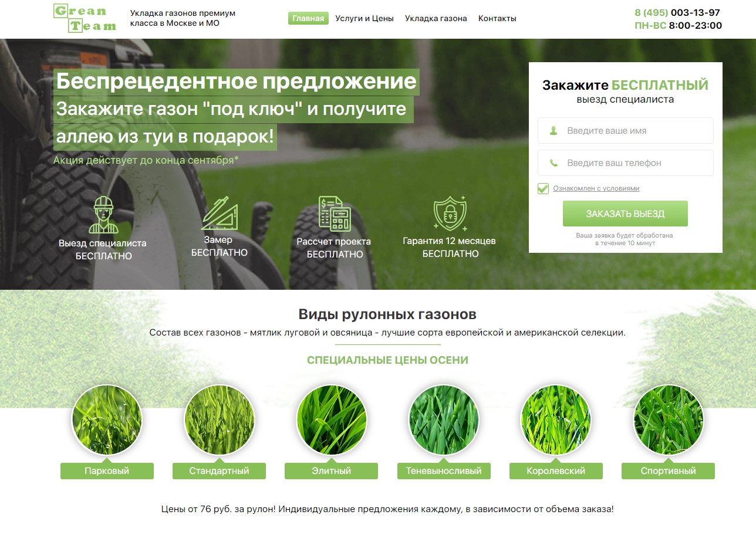Click the phone icon in telephone field
Image resolution: width=756 pixels, height=535 pixels.
point(553,163)
